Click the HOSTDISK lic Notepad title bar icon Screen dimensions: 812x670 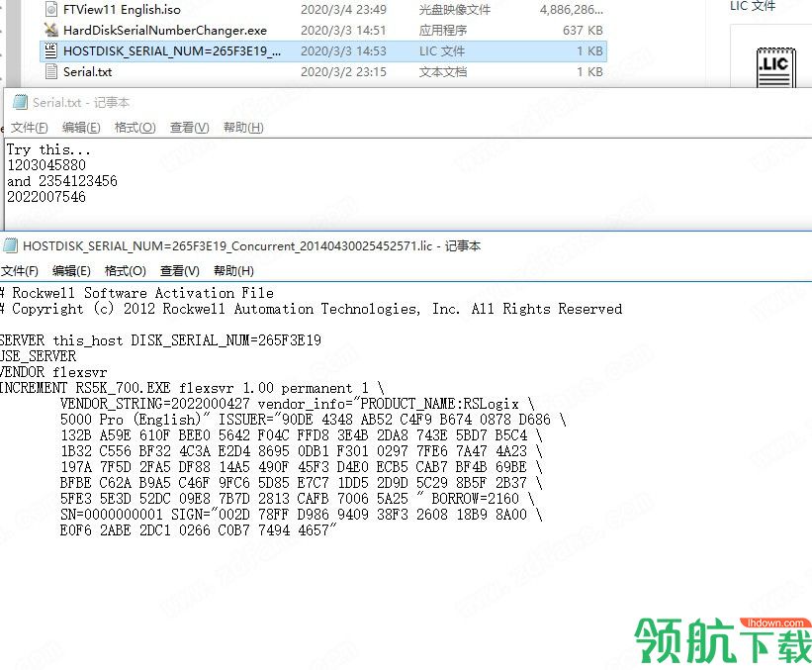[10, 245]
